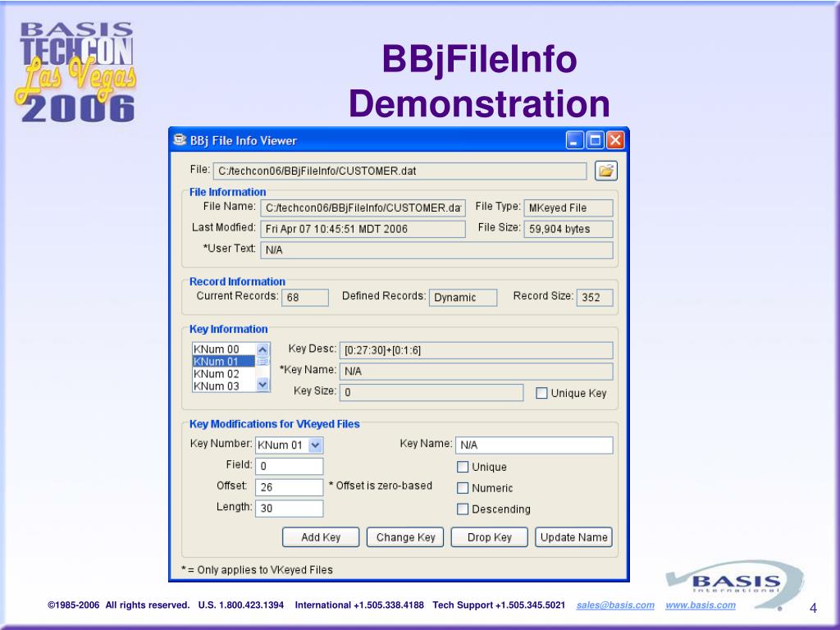
Task: Click the File Size 59,904 bytes field
Action: 568,229
